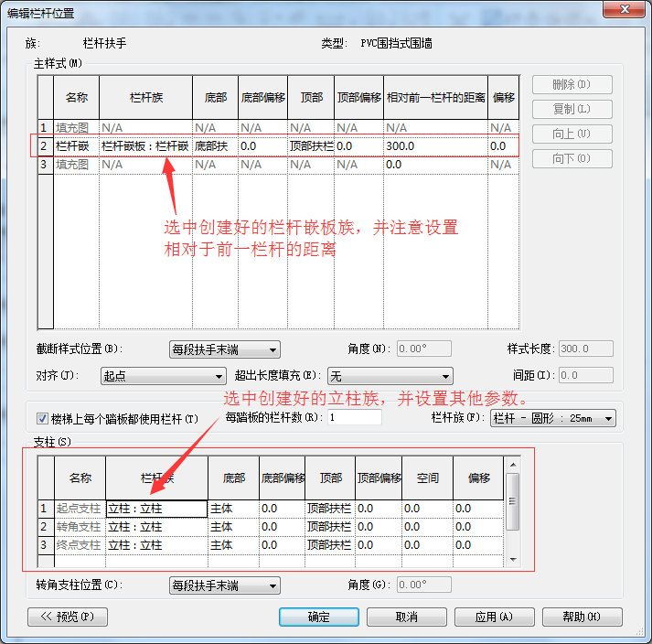The height and width of the screenshot is (644, 652).
Task: Open the 截断样式位置 dropdown
Action: (x=225, y=349)
